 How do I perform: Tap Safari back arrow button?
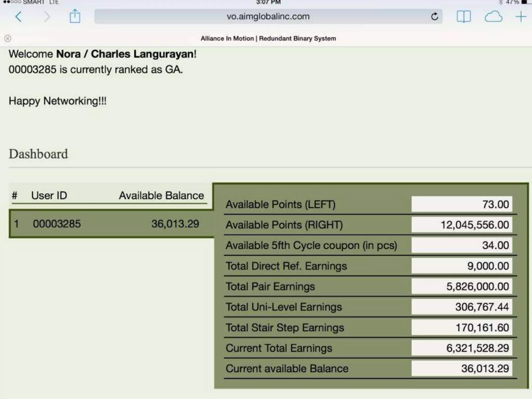click(x=18, y=17)
